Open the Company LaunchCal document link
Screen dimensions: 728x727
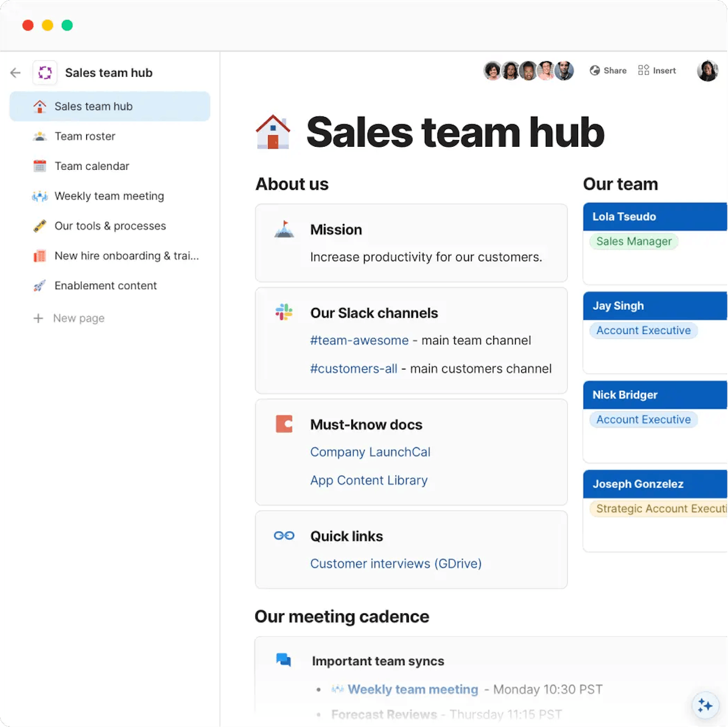pyautogui.click(x=370, y=452)
